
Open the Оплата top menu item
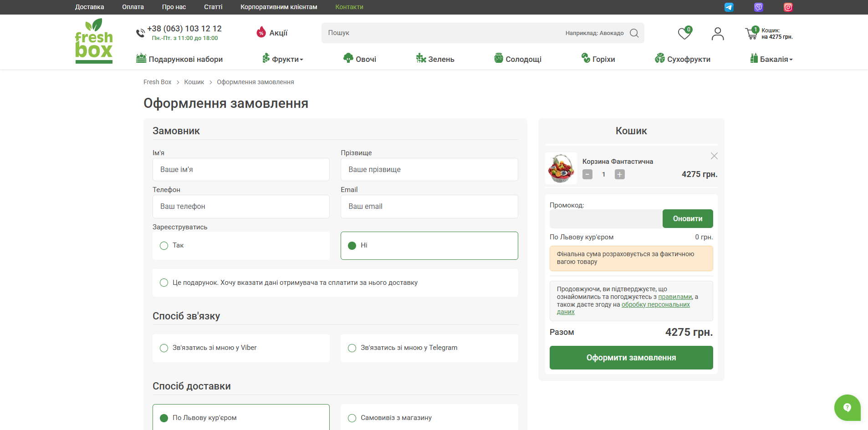click(x=133, y=7)
